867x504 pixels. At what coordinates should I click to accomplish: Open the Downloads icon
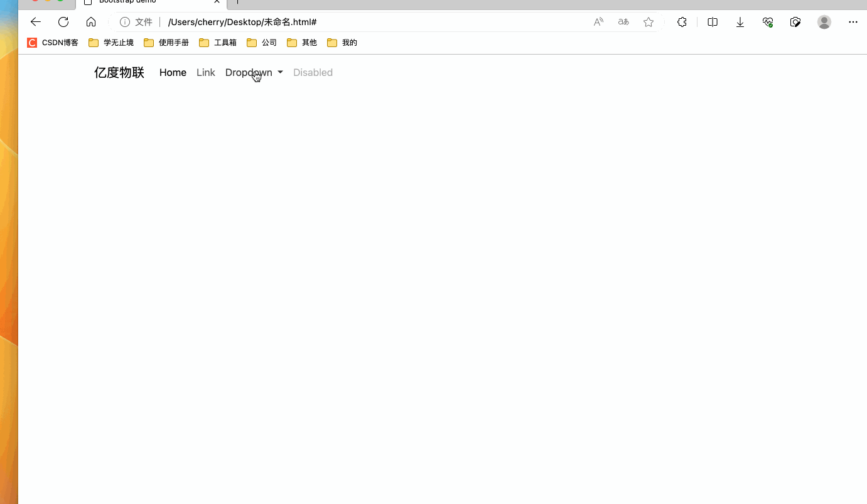(740, 22)
